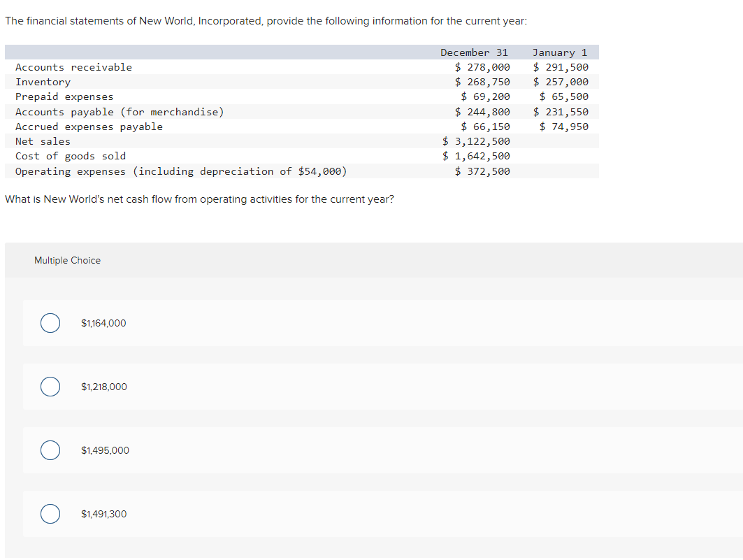The width and height of the screenshot is (743, 560).
Task: Click the January 1 column header
Action: pyautogui.click(x=559, y=52)
